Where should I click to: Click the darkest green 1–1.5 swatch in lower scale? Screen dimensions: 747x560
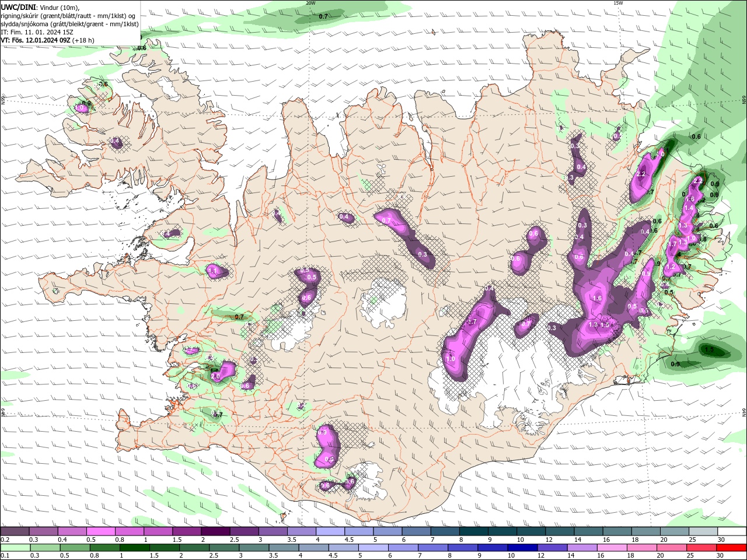click(134, 548)
